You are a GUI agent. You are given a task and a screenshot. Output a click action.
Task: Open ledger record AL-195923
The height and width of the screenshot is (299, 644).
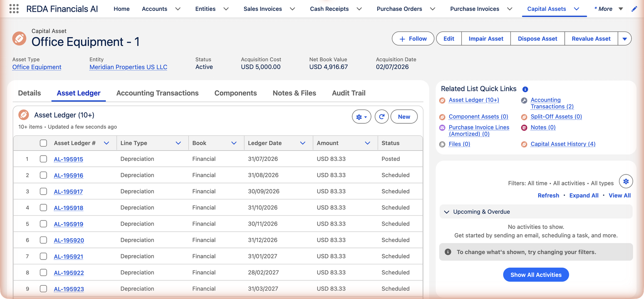coord(69,289)
